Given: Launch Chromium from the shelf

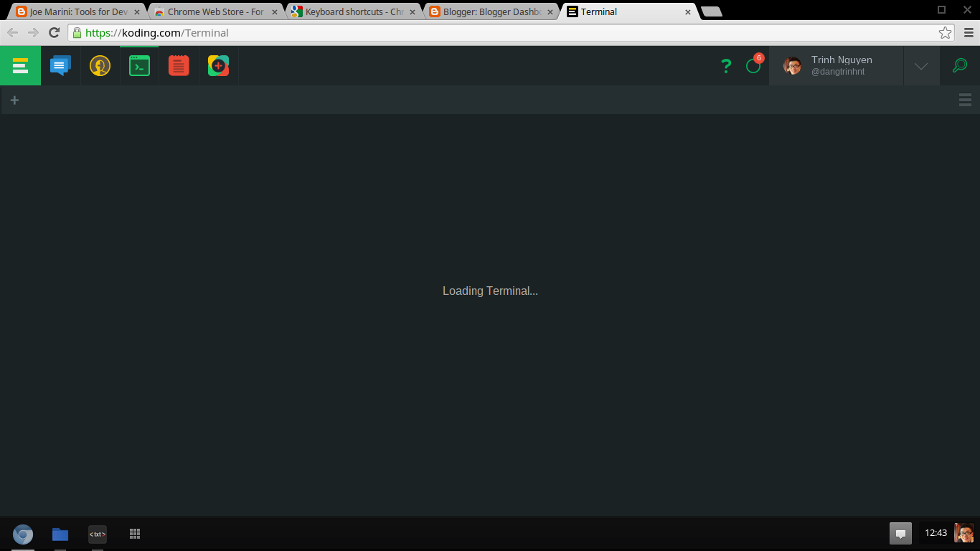Looking at the screenshot, I should click(x=23, y=534).
